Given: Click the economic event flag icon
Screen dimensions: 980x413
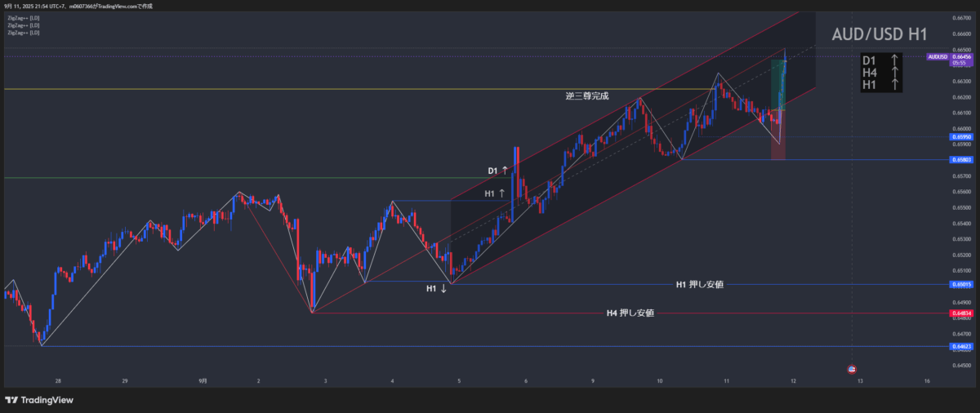Looking at the screenshot, I should (x=853, y=370).
